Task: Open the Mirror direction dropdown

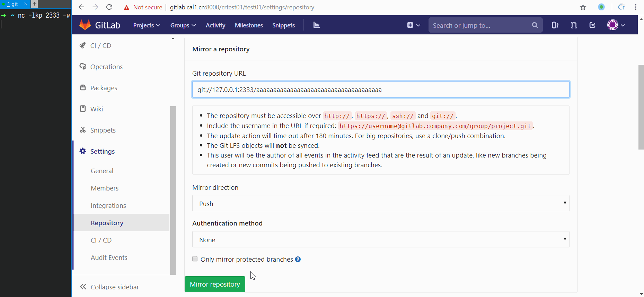Action: (x=380, y=203)
